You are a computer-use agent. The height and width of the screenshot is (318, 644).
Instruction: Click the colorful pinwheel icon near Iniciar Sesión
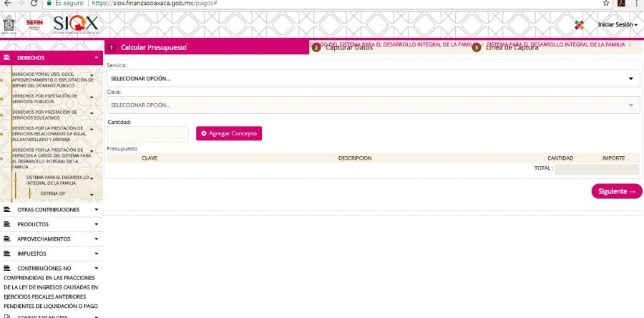(x=580, y=25)
